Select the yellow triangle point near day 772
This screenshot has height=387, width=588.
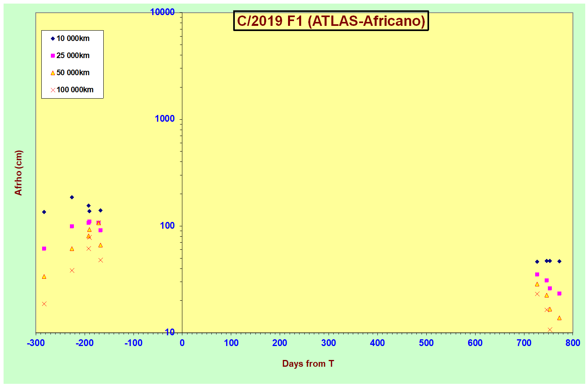click(x=559, y=318)
